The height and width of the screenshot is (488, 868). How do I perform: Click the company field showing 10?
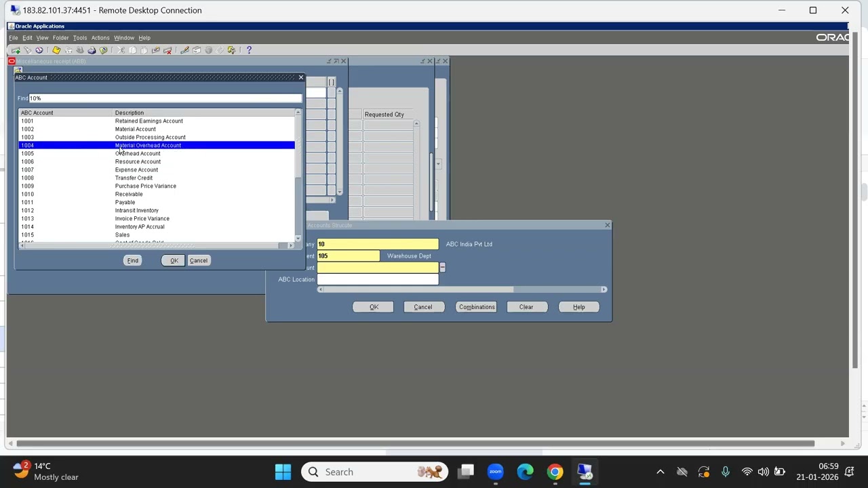point(378,244)
